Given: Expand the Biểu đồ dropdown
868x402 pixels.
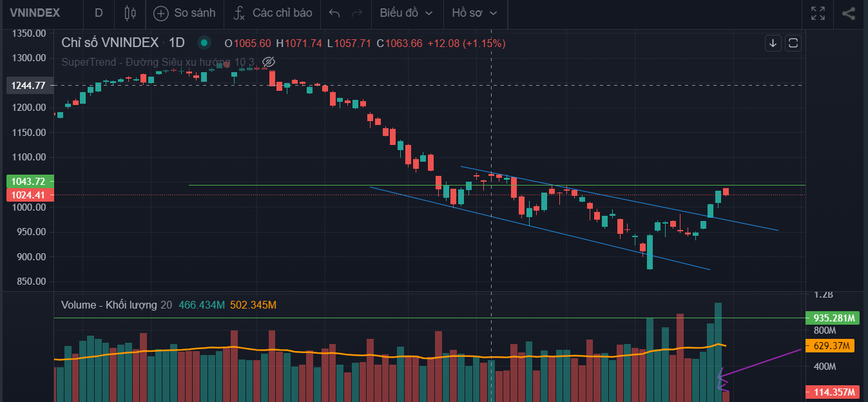Looking at the screenshot, I should coord(406,13).
